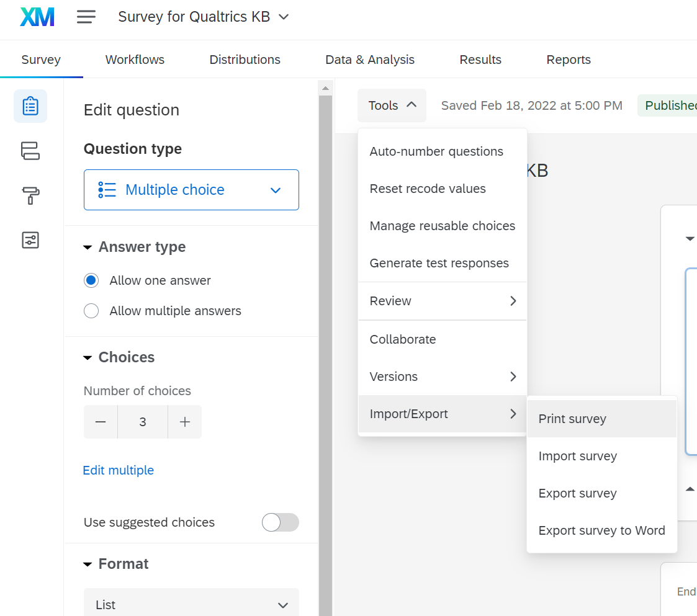Click the XM logo
The image size is (697, 616).
coord(36,17)
